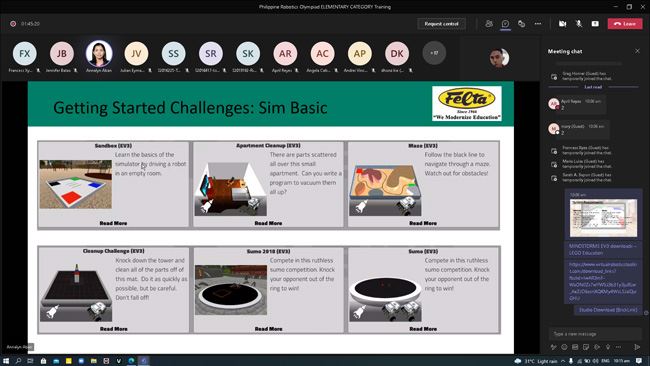Open the share content tray

coord(595,24)
